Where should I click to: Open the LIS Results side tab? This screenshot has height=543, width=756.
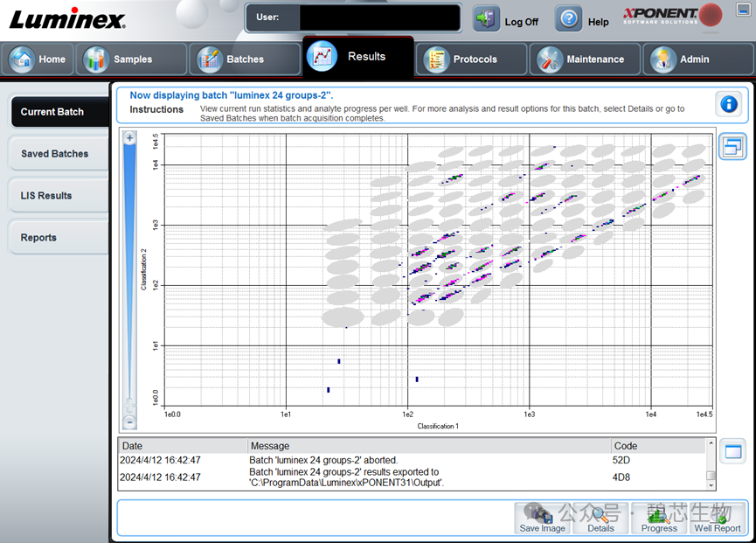click(x=59, y=196)
